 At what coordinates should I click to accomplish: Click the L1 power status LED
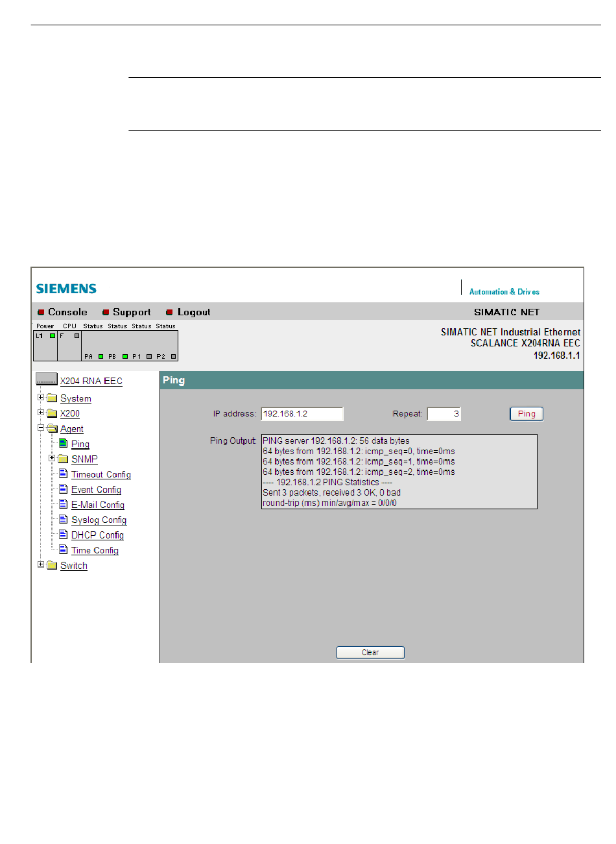53,336
